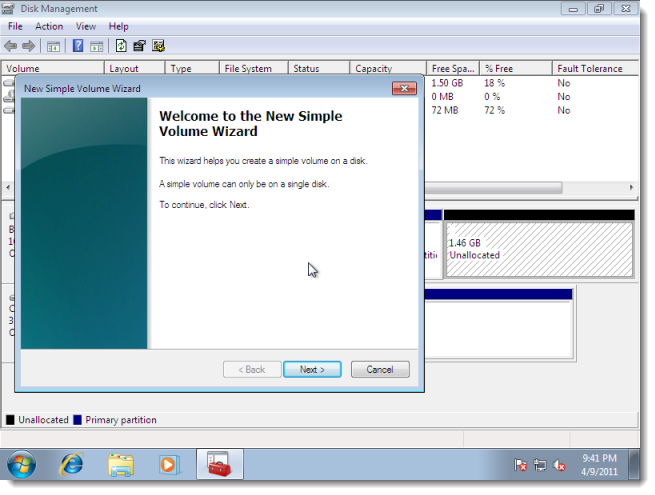The width and height of the screenshot is (655, 495).
Task: Click the Next button in the wizard
Action: (312, 369)
